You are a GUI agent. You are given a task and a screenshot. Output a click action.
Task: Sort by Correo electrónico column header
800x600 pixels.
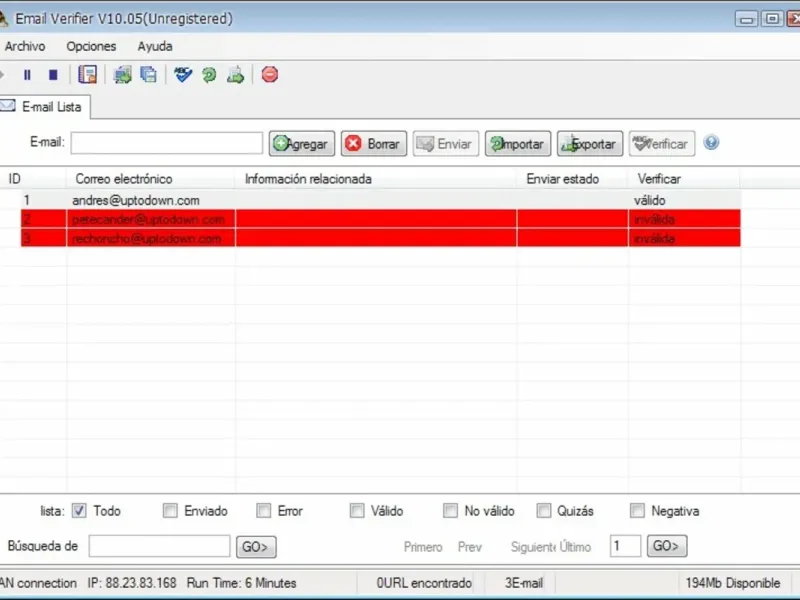[x=151, y=179]
